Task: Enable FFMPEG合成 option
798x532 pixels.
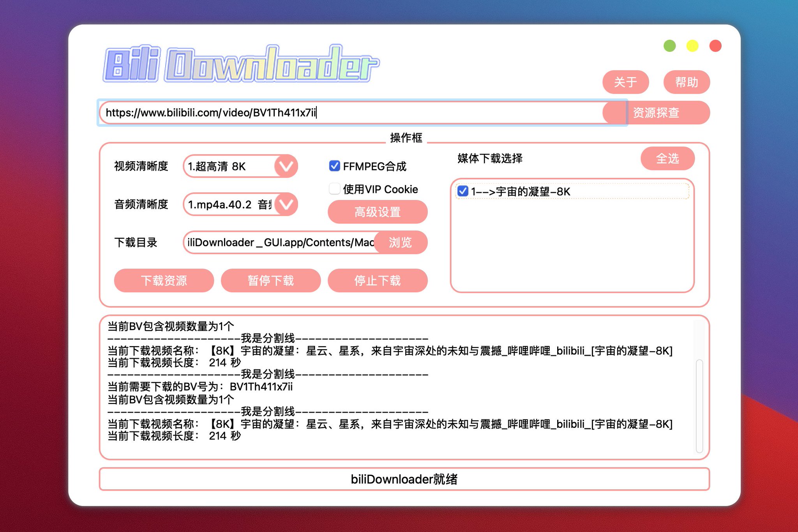Action: [x=334, y=166]
